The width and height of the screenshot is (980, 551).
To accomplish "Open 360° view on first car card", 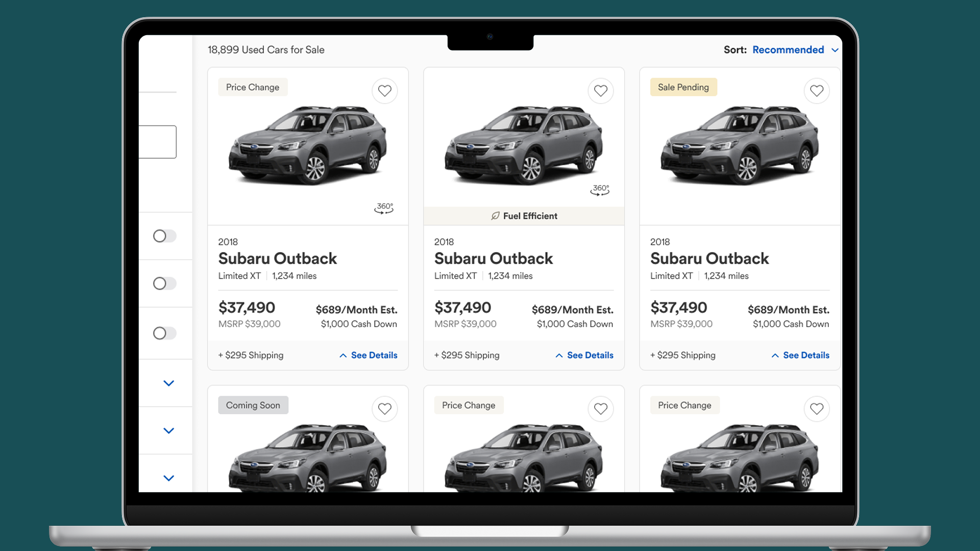I will [384, 208].
